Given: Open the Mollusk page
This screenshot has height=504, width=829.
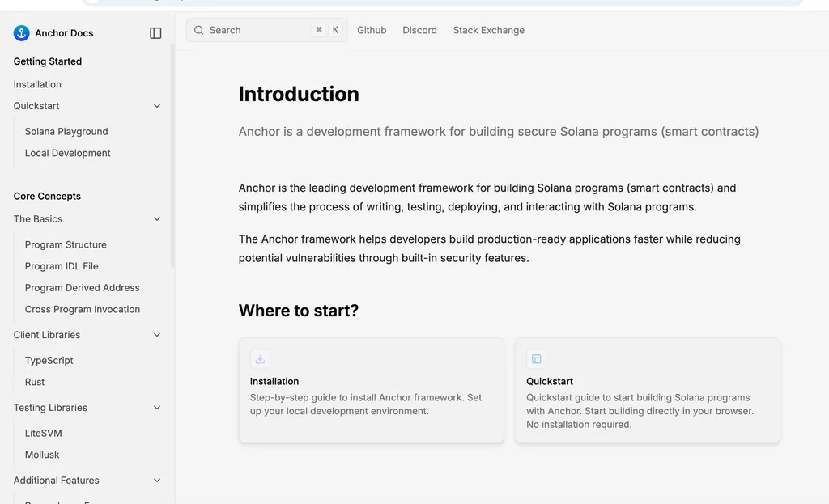Looking at the screenshot, I should point(42,455).
